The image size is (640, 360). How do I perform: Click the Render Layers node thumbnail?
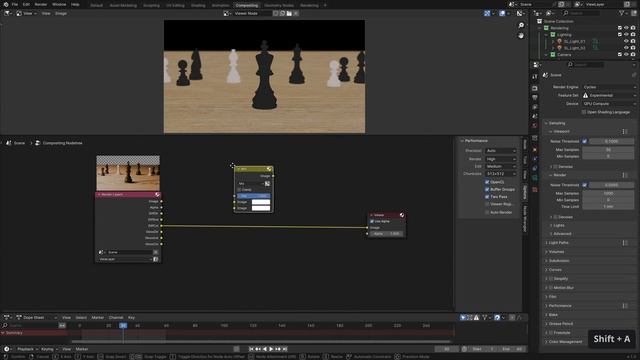coord(128,173)
